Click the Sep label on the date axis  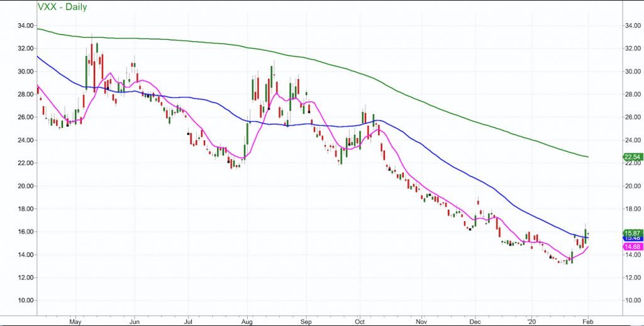tap(306, 321)
